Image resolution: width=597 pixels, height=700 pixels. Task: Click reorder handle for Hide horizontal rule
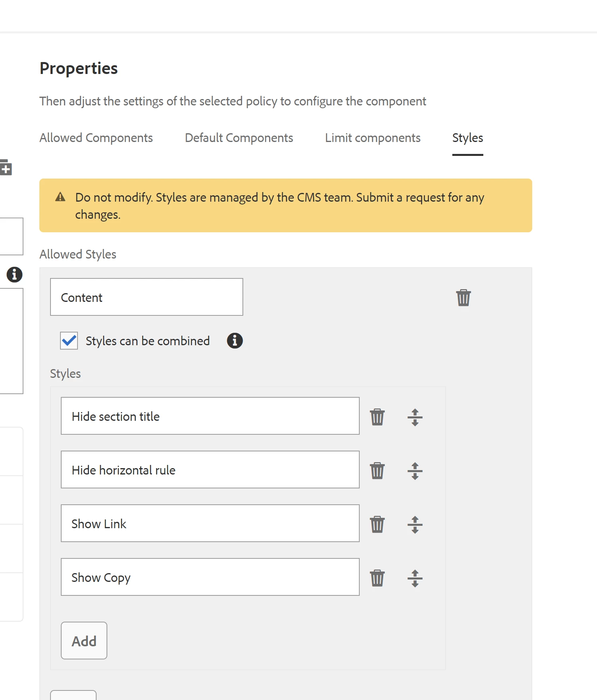click(415, 471)
